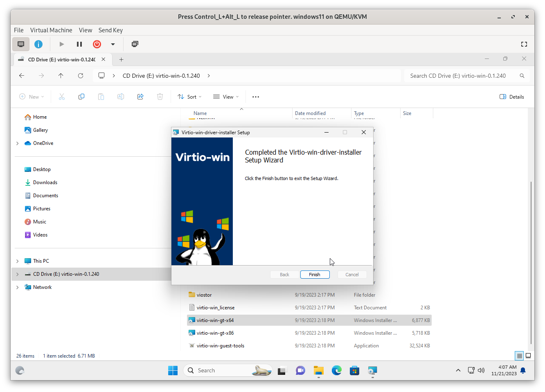This screenshot has height=392, width=545.
Task: Open the Windows Start menu
Action: coord(173,370)
